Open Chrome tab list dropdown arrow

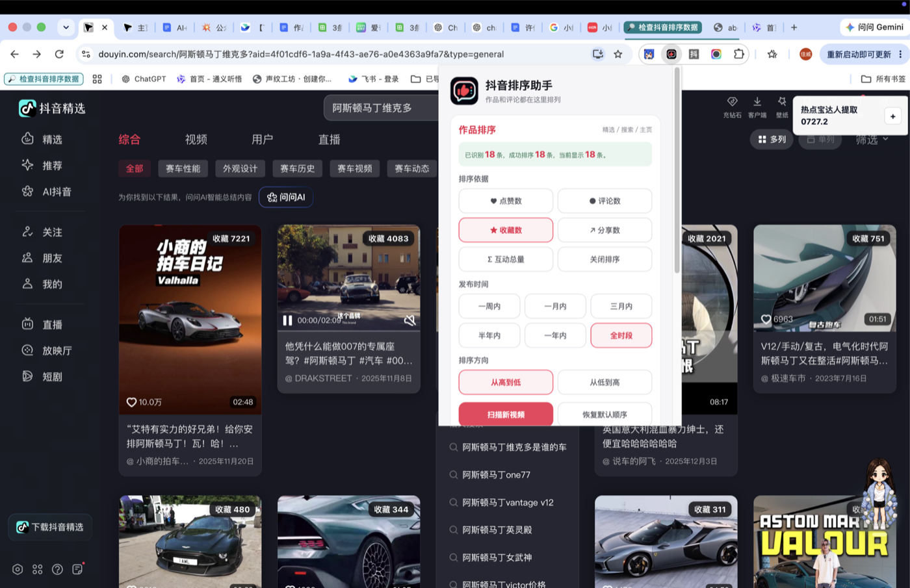tap(66, 27)
